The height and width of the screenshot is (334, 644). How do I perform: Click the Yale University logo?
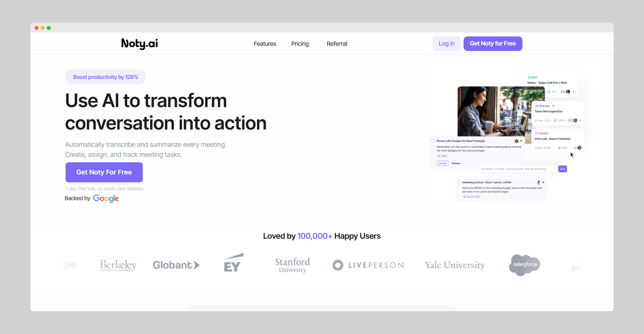pyautogui.click(x=455, y=265)
